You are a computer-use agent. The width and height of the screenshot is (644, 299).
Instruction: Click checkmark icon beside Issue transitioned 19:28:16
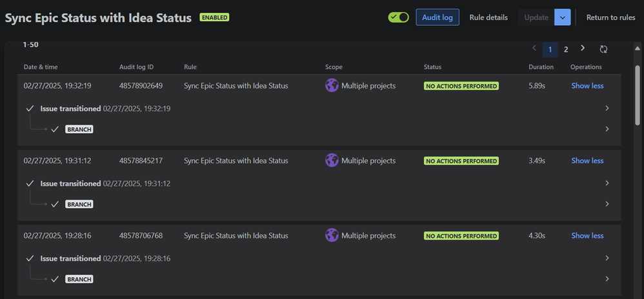point(30,258)
